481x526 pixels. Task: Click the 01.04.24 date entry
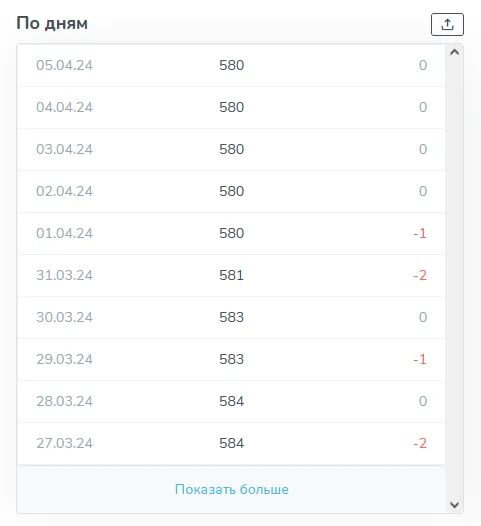point(64,233)
